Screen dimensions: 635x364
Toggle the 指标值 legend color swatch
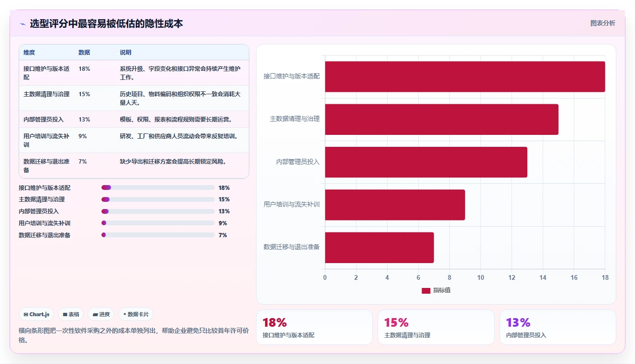pos(426,290)
